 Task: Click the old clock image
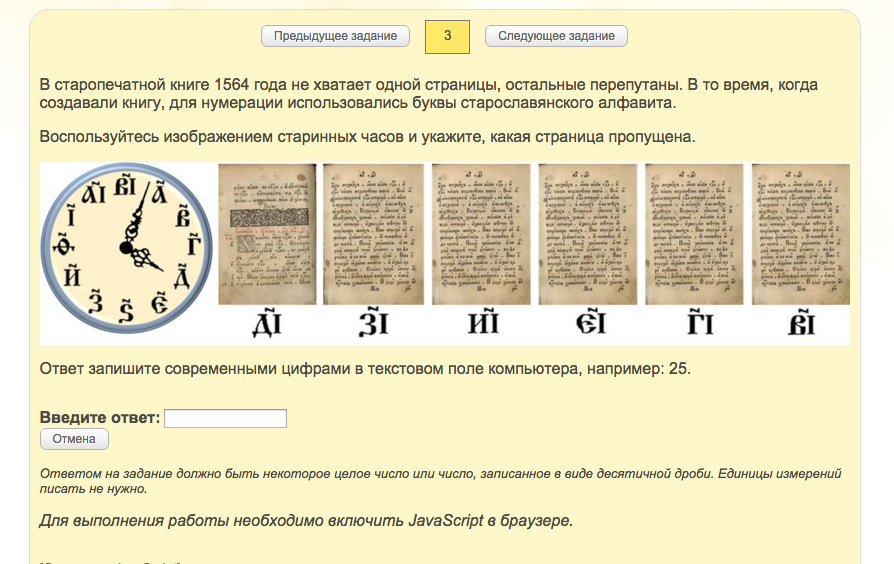click(x=127, y=249)
